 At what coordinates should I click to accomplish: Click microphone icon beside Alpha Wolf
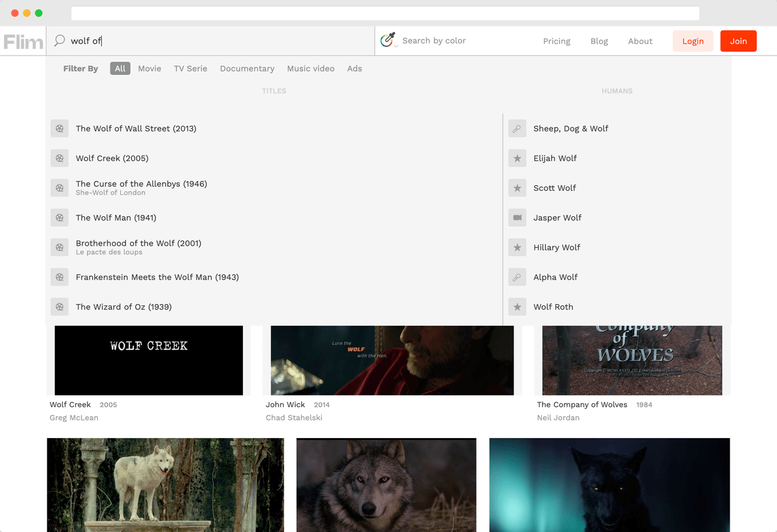(517, 277)
